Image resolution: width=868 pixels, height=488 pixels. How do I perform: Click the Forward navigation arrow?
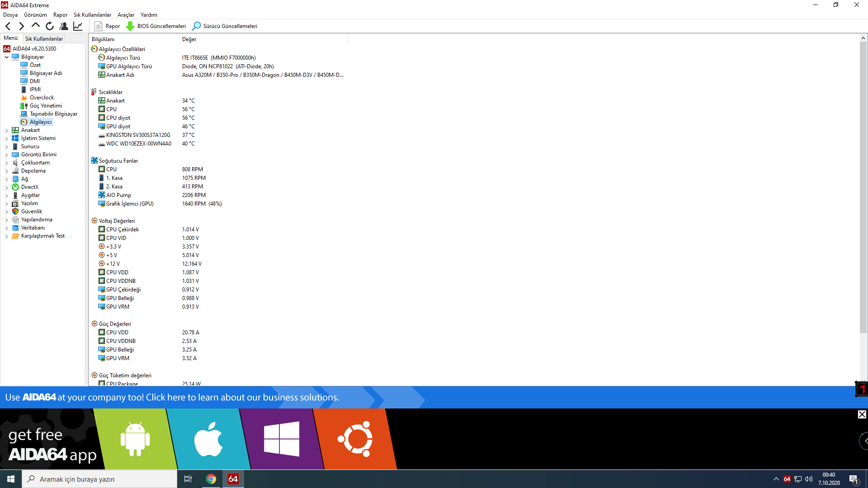pyautogui.click(x=21, y=26)
